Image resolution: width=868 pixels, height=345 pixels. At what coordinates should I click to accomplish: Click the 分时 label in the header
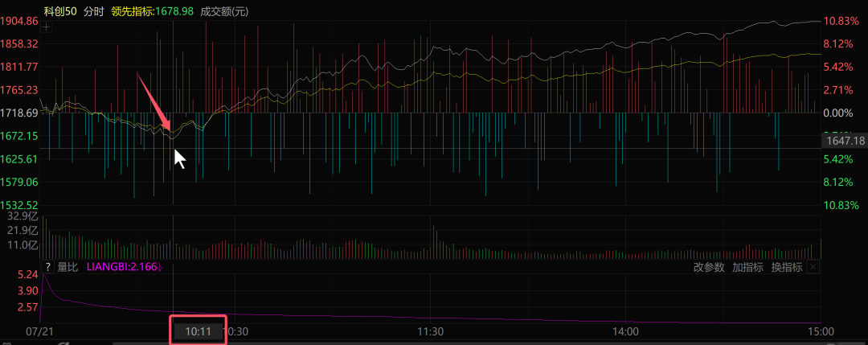pos(94,11)
